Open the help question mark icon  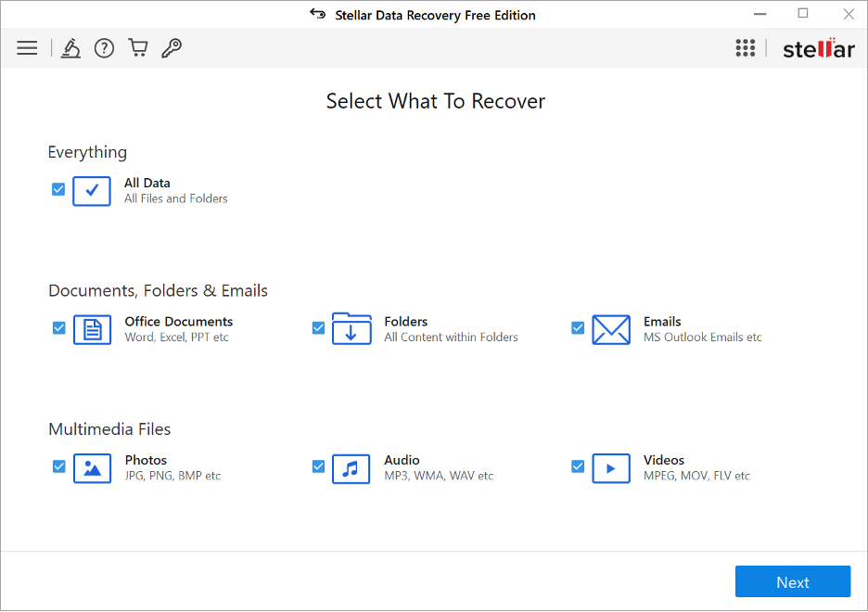(104, 48)
